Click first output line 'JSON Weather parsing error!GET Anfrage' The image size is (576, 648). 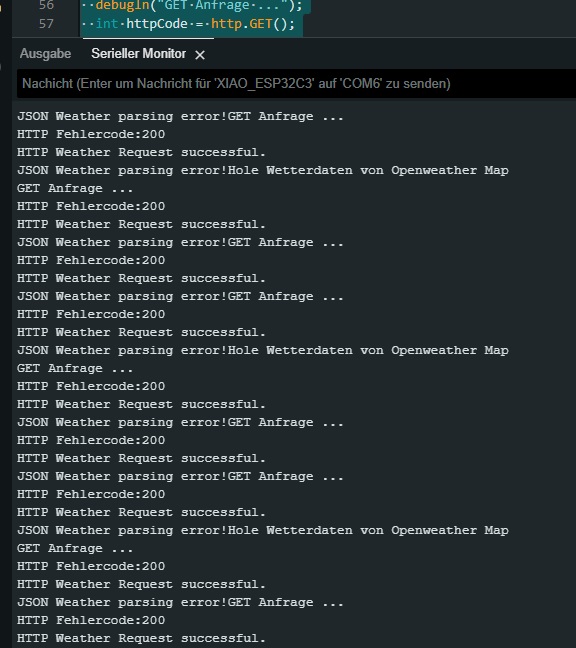[180, 117]
